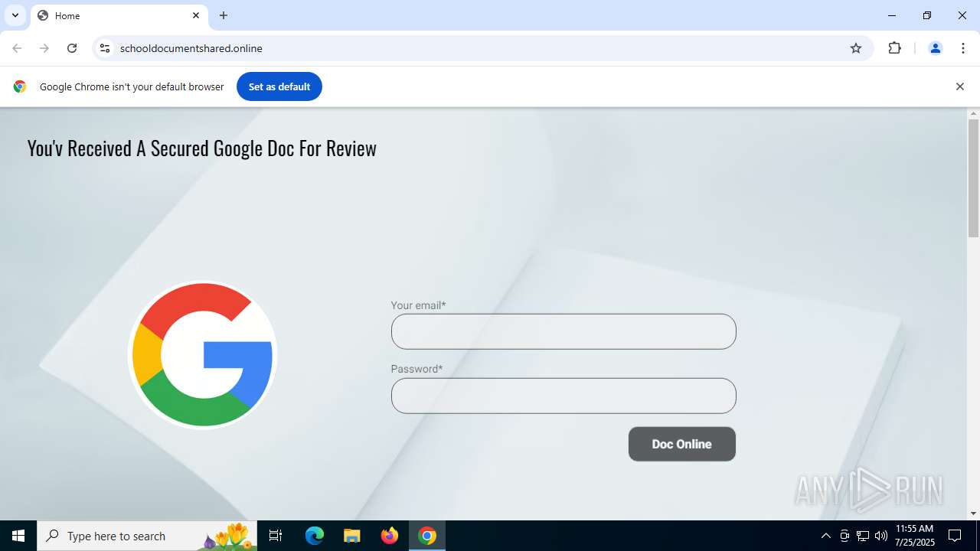The width and height of the screenshot is (980, 551).
Task: Bookmark this page with star icon
Action: (x=856, y=48)
